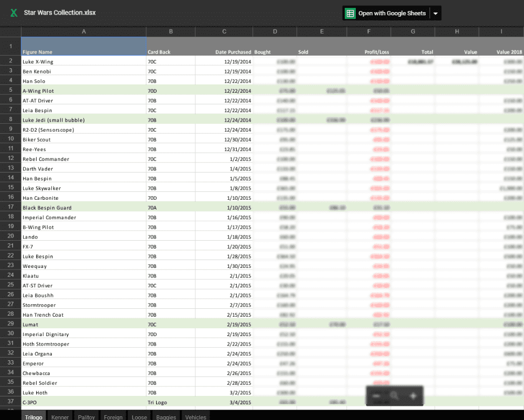Click the date 12/30/2014 cell
This screenshot has width=524, height=420.
pyautogui.click(x=224, y=139)
